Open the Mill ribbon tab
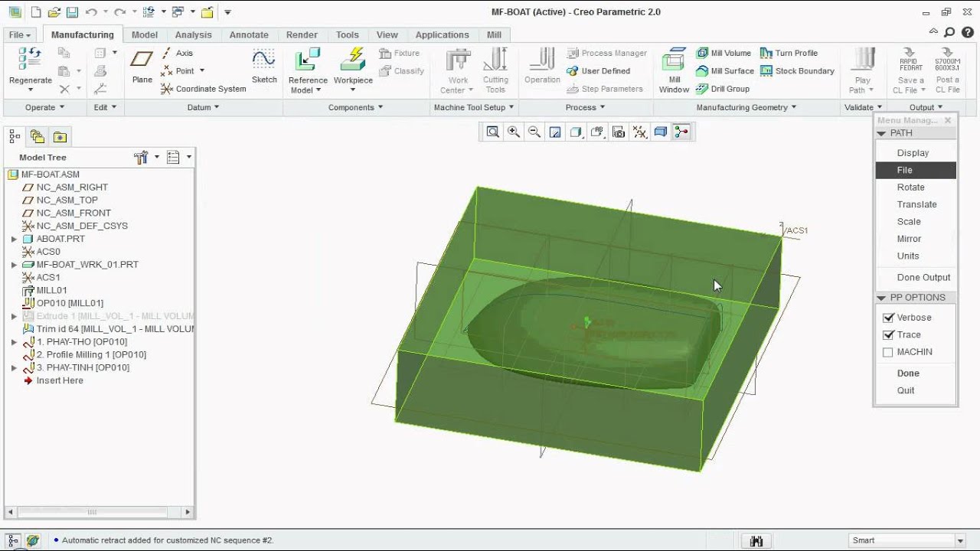The image size is (980, 551). tap(494, 35)
